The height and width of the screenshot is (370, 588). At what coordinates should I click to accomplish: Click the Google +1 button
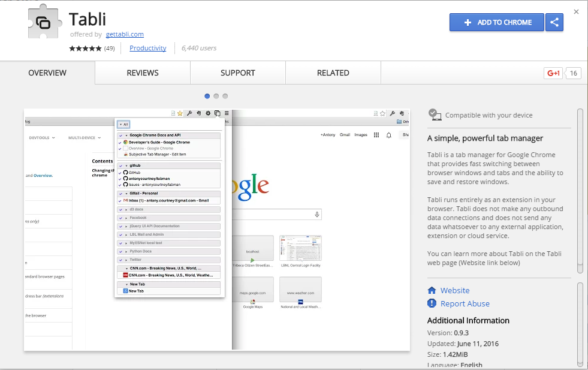coord(553,73)
